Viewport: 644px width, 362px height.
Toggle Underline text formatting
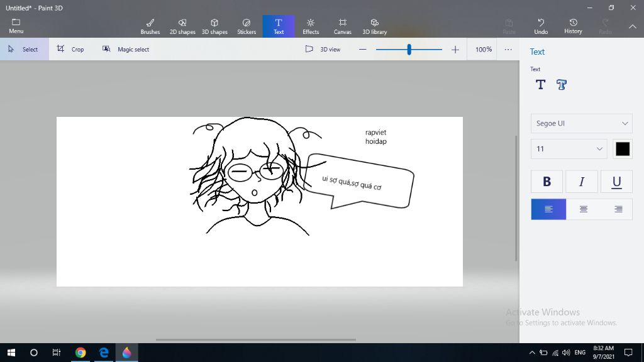coord(616,182)
